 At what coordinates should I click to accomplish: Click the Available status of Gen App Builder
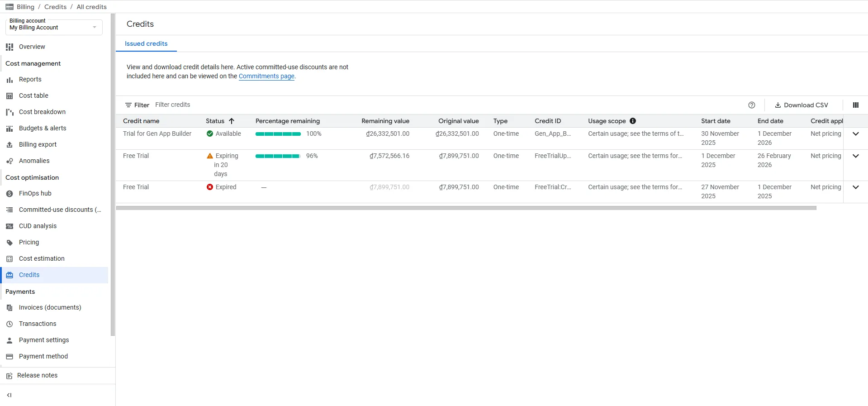(x=224, y=134)
